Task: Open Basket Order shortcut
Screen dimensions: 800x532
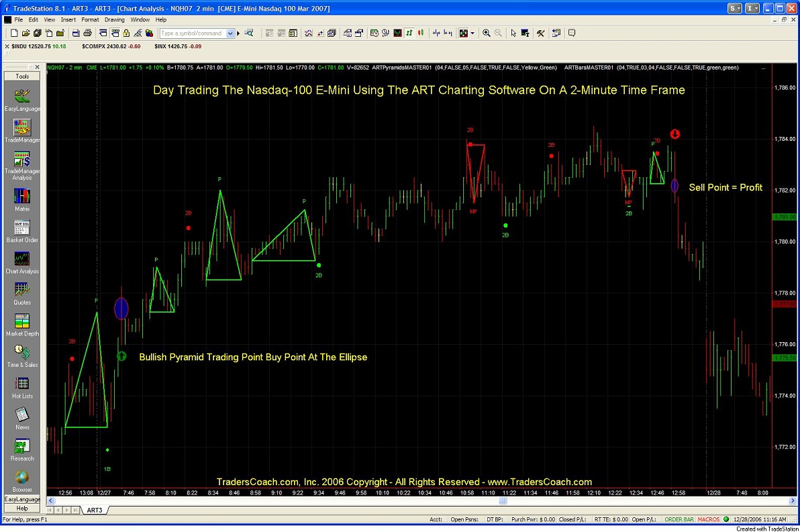Action: pyautogui.click(x=22, y=231)
